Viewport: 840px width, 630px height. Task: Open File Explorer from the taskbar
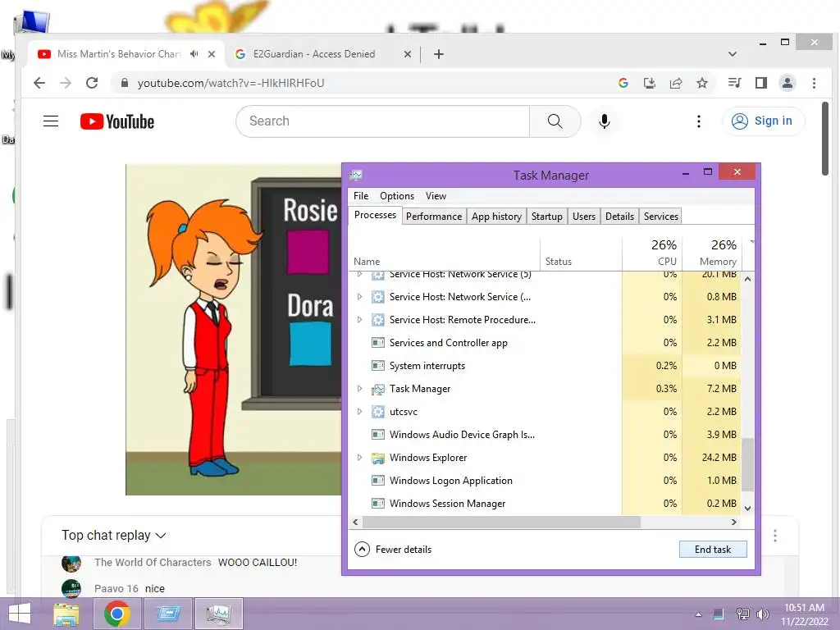(67, 614)
